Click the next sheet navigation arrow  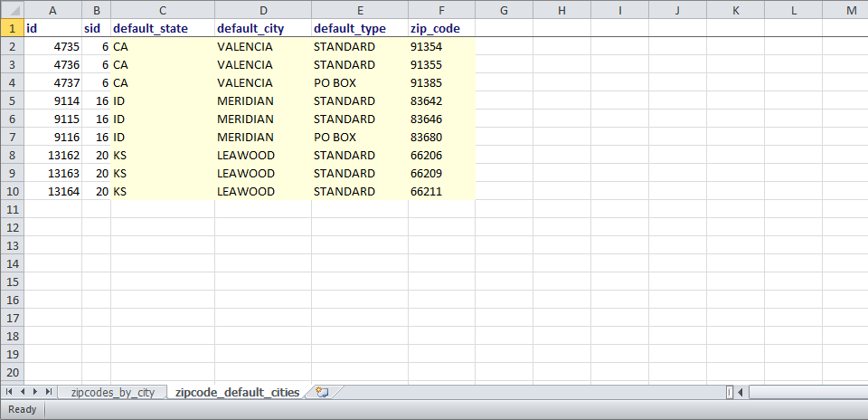[36, 392]
